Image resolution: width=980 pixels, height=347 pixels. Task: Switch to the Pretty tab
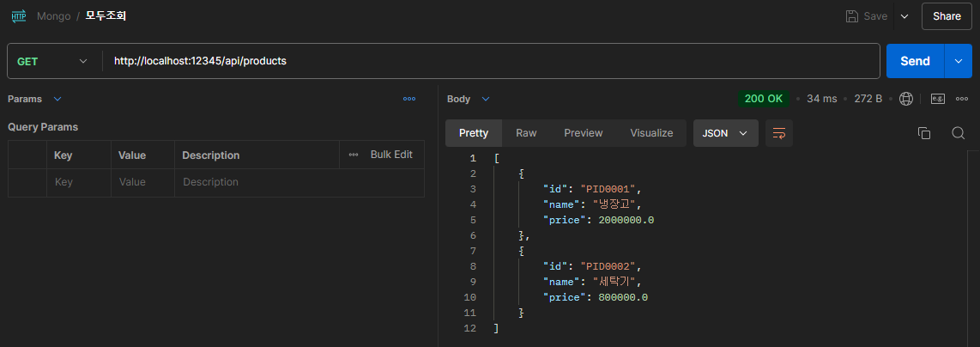click(x=474, y=133)
